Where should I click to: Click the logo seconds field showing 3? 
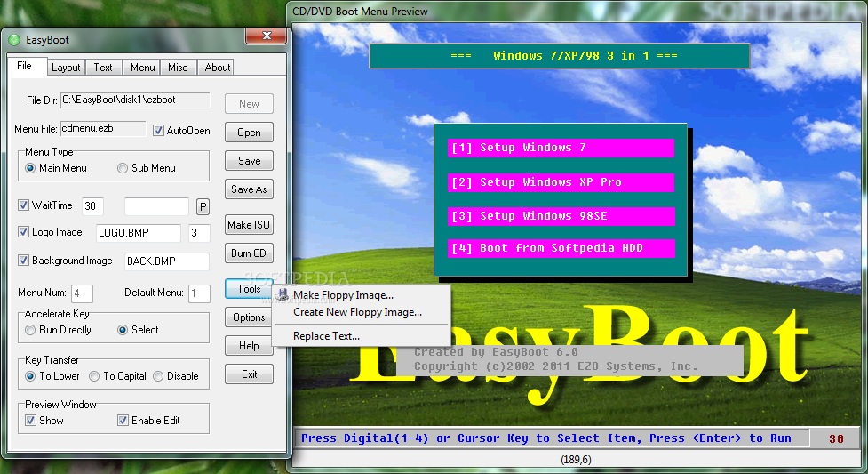pyautogui.click(x=199, y=233)
